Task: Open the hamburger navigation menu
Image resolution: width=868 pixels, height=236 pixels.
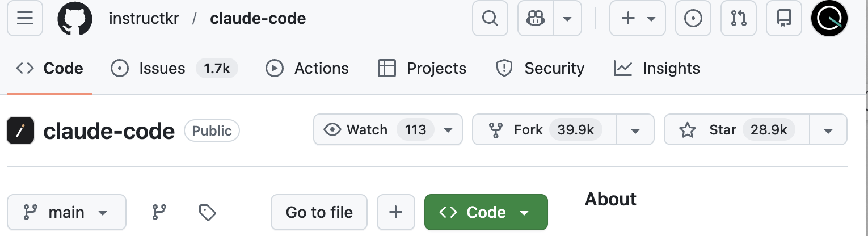Action: click(x=25, y=18)
